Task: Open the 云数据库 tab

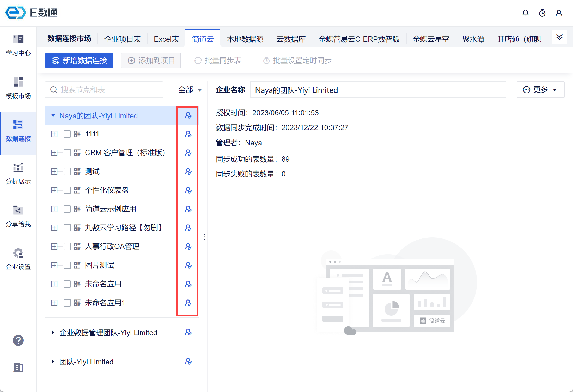Action: click(x=291, y=39)
